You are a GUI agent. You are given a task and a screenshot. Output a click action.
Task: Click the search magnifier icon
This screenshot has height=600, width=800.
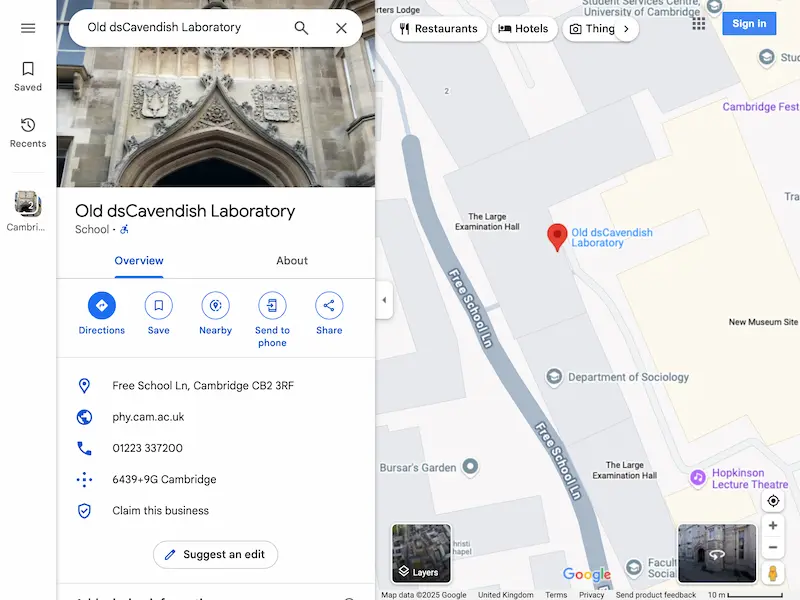pos(301,28)
